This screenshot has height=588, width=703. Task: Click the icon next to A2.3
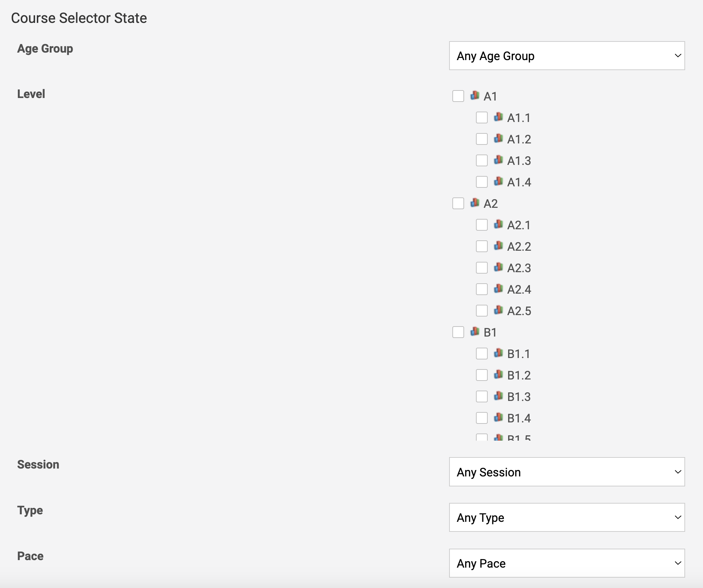(x=498, y=267)
